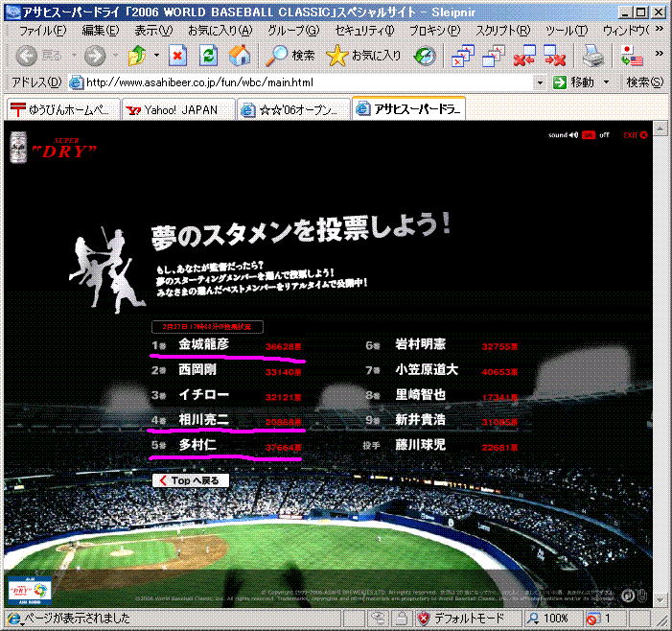Click the Back navigation arrow
Viewport: 672px width, 631px height.
26,56
